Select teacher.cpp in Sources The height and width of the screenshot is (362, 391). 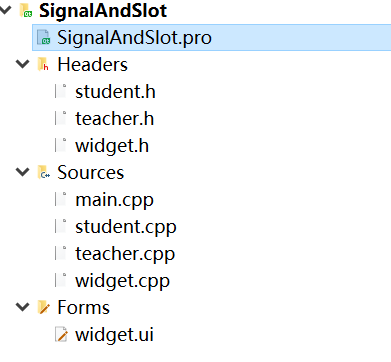coord(125,254)
